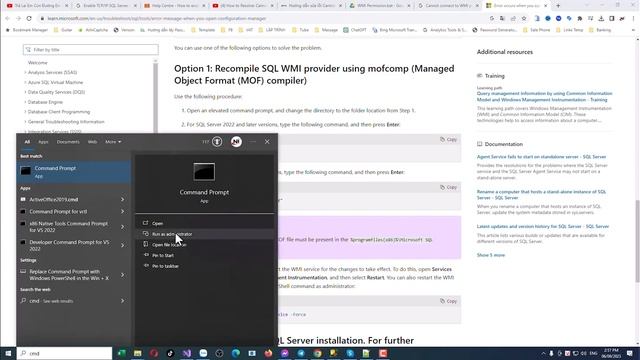Screen dimensions: 640x360
Task: Switch to the Web search filter tab
Action: click(x=92, y=142)
